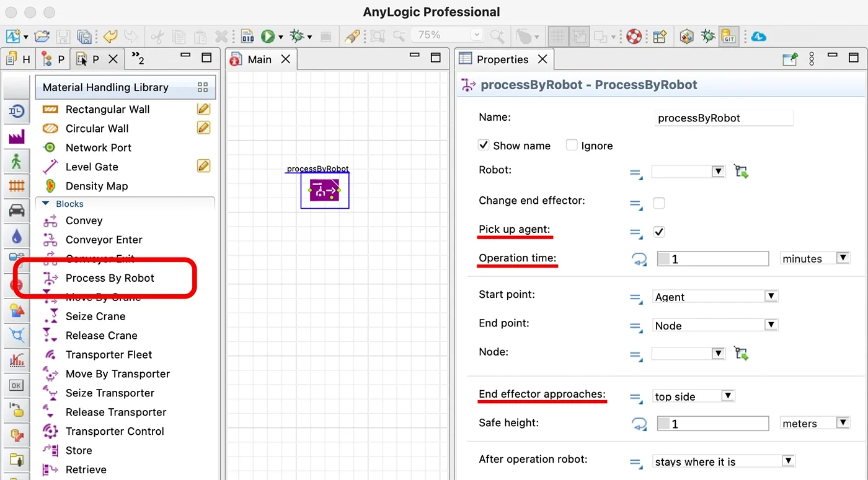
Task: Select the Properties tab
Action: pyautogui.click(x=502, y=59)
